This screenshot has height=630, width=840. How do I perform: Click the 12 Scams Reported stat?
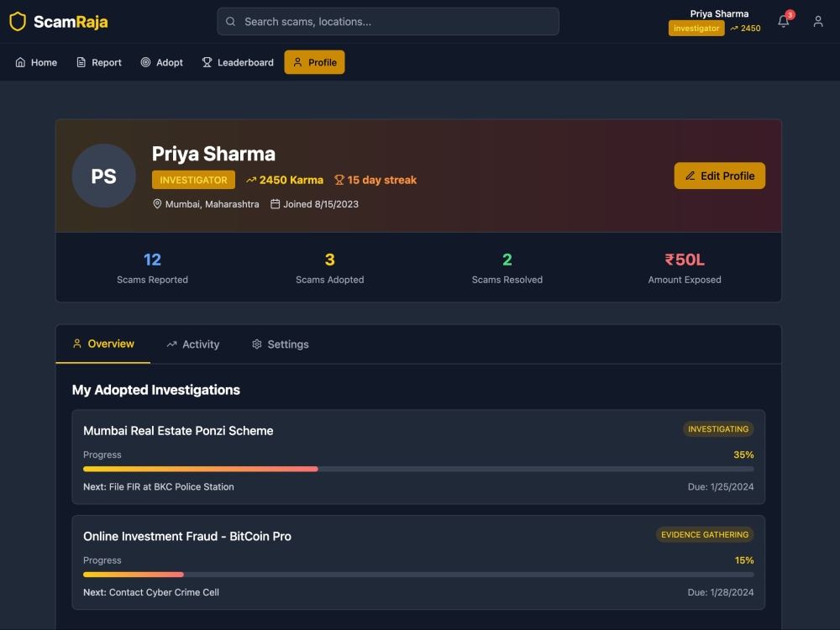(x=152, y=268)
